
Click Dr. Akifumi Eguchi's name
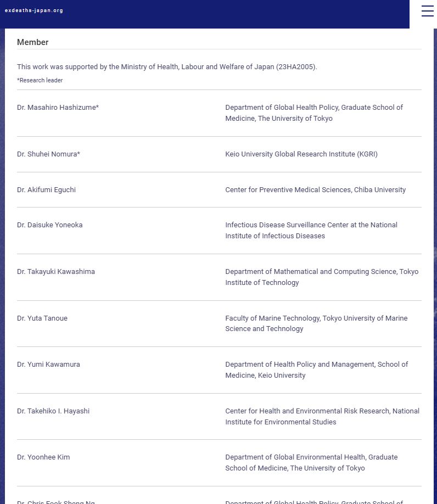click(x=47, y=190)
